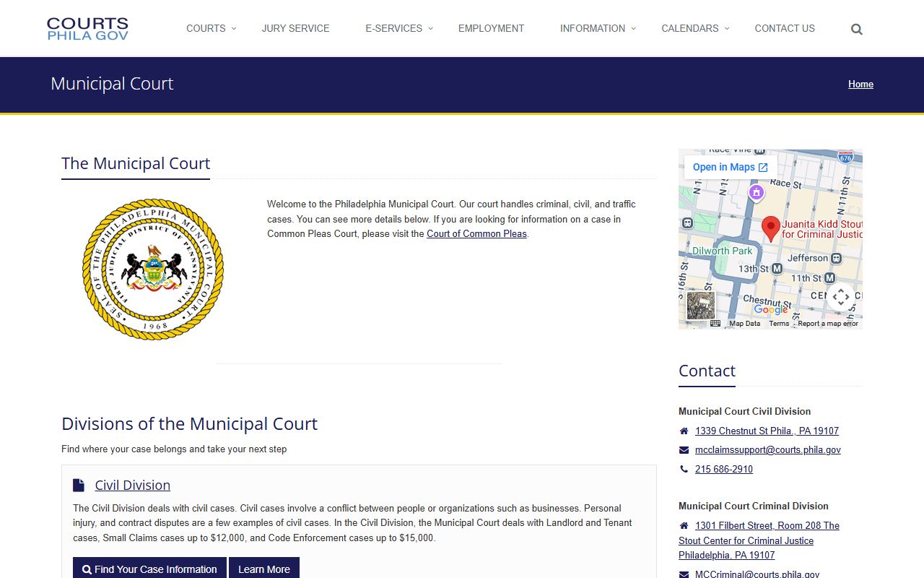
Task: Expand the Information dropdown arrow
Action: pyautogui.click(x=633, y=28)
